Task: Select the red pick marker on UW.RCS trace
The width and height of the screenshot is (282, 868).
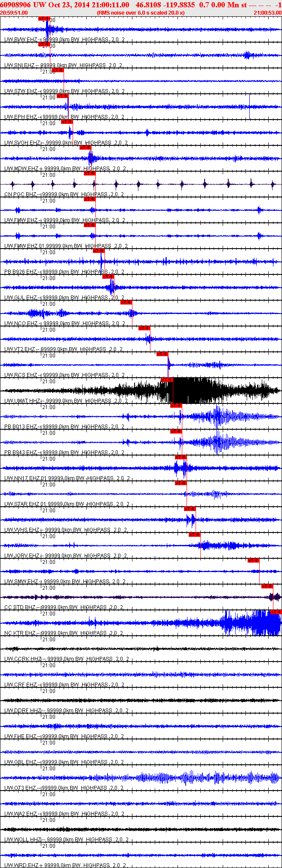Action: pyautogui.click(x=162, y=354)
